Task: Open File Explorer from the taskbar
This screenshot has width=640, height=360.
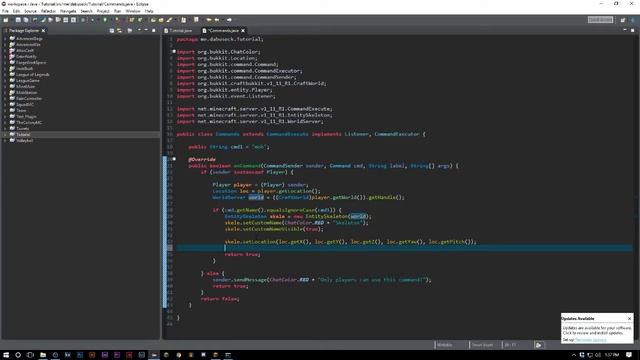Action: coord(43,355)
